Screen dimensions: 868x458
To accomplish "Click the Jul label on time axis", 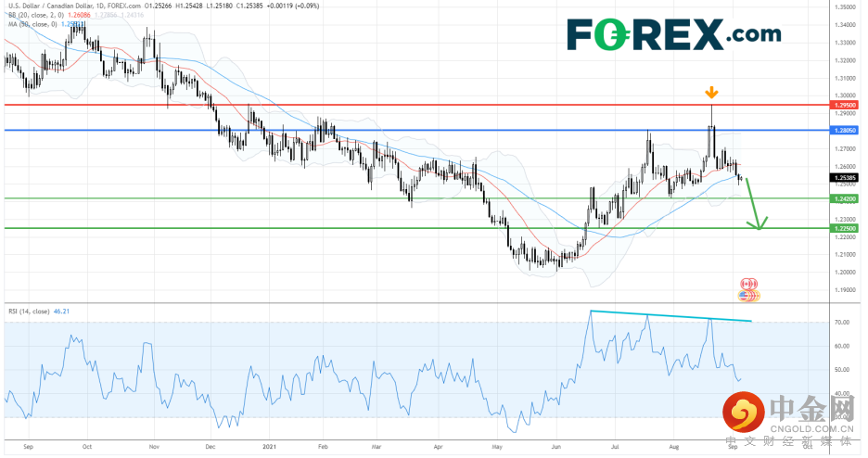I will click(x=615, y=446).
